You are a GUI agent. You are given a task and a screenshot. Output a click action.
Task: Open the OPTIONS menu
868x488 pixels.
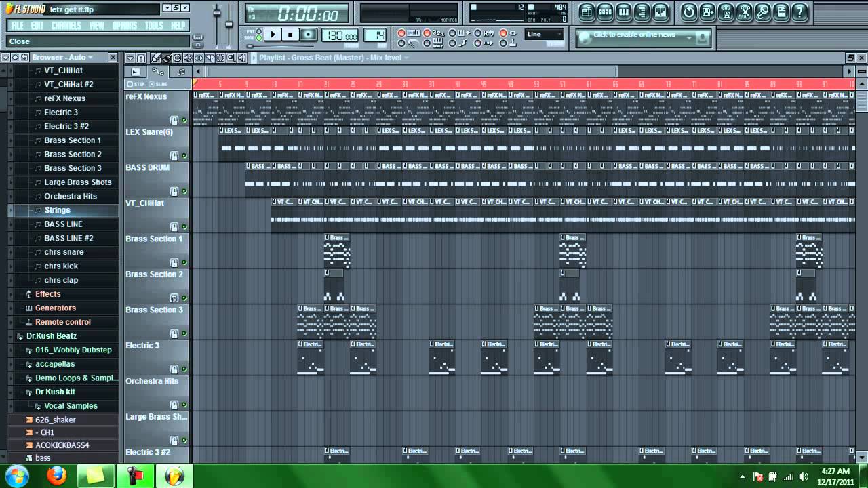point(124,26)
